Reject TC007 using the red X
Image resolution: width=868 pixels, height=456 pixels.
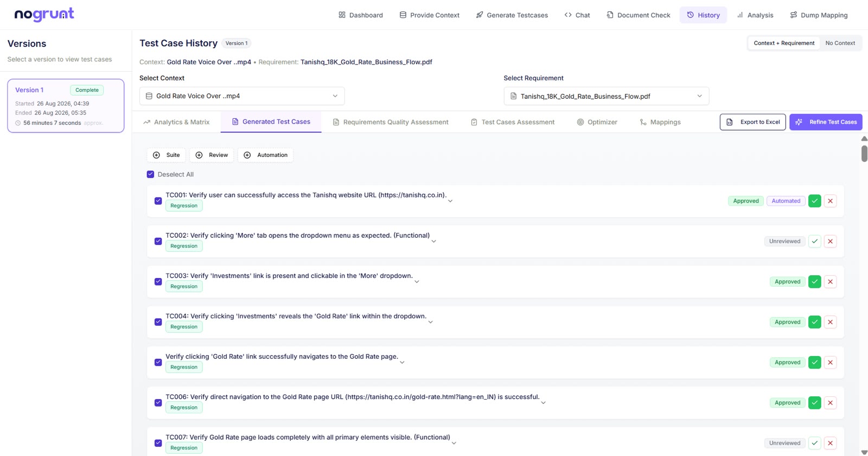click(830, 443)
